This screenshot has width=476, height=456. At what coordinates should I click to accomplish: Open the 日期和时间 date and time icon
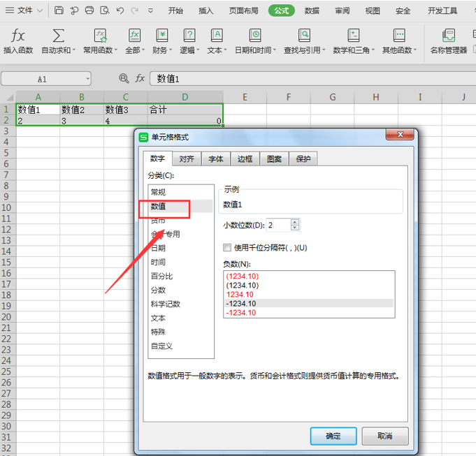(x=255, y=36)
